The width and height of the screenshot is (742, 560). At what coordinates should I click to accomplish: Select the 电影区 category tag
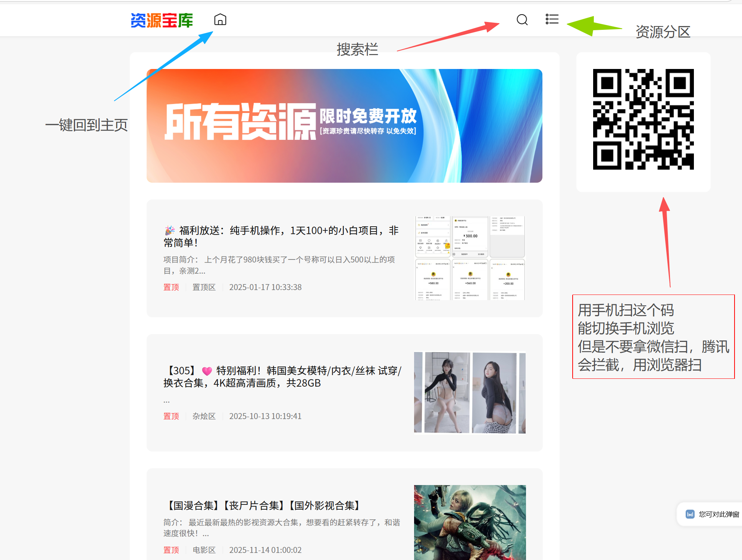tap(204, 550)
